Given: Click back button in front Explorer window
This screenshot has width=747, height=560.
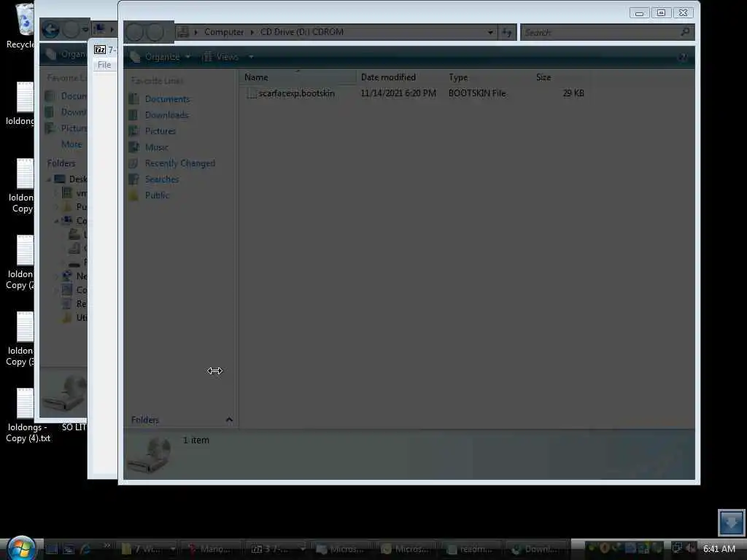Looking at the screenshot, I should click(135, 32).
